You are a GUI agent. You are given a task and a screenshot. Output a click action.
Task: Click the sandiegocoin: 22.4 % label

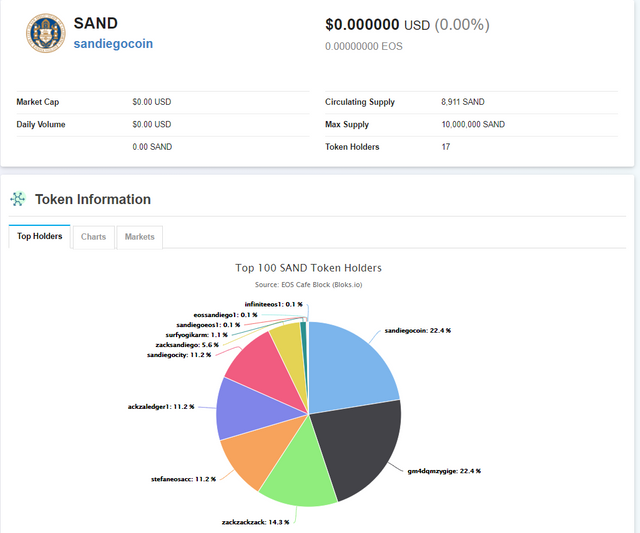tap(418, 331)
